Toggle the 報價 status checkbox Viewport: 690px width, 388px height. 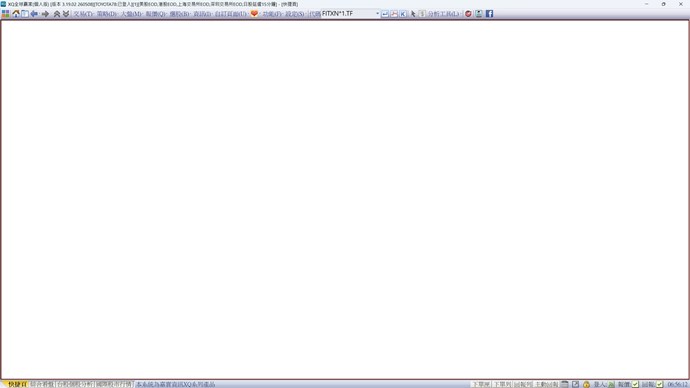click(635, 384)
